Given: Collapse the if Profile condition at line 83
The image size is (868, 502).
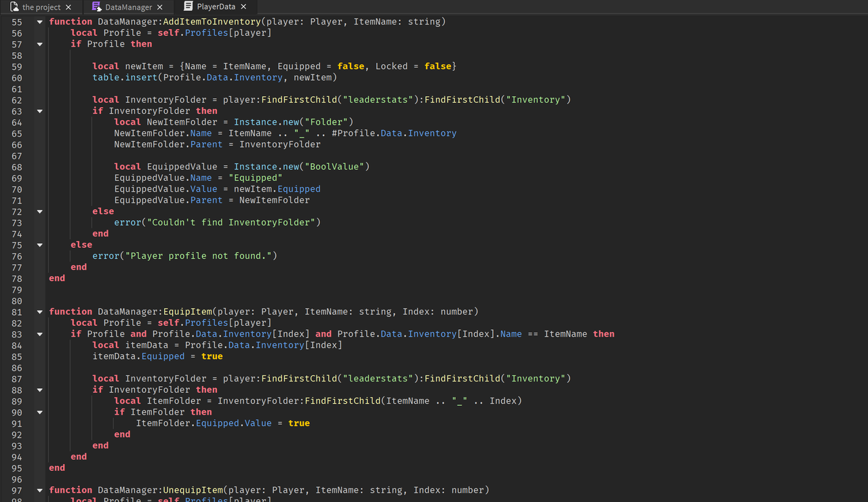Looking at the screenshot, I should [x=39, y=333].
